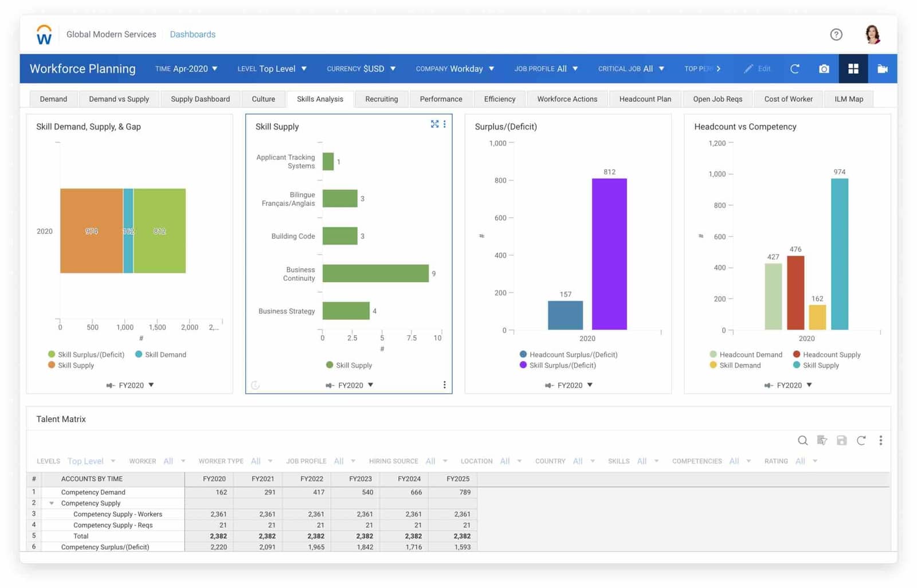Refresh the Workforce Planning dashboard

(795, 69)
